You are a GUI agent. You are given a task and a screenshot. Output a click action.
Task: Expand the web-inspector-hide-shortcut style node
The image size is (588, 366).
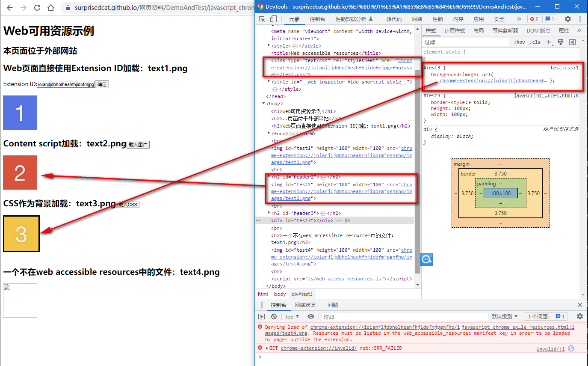tap(269, 81)
